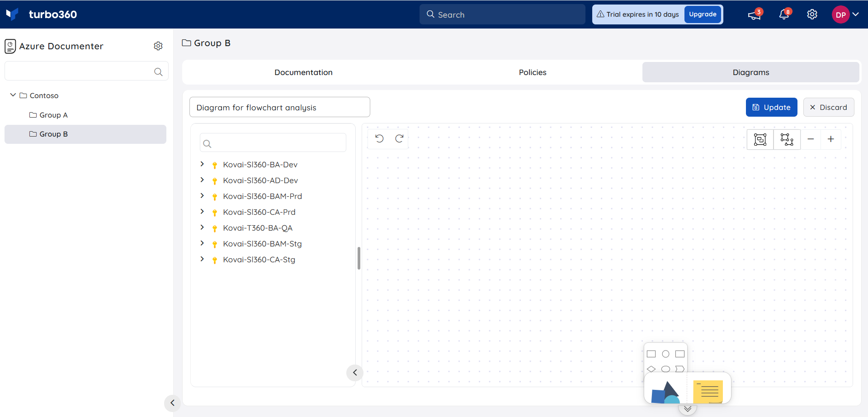Expand Kovai-SI360-CA-Stg subscription
This screenshot has height=417, width=868.
(202, 259)
